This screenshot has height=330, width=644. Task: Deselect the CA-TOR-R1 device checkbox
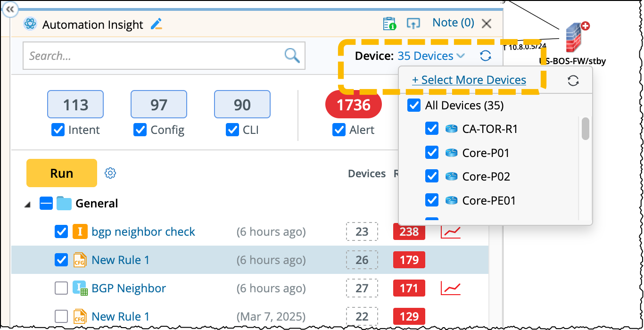point(432,129)
